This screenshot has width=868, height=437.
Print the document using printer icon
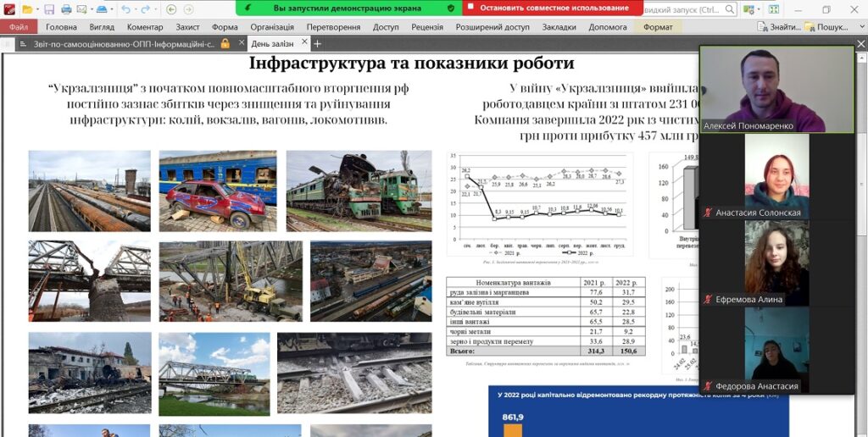(66, 8)
